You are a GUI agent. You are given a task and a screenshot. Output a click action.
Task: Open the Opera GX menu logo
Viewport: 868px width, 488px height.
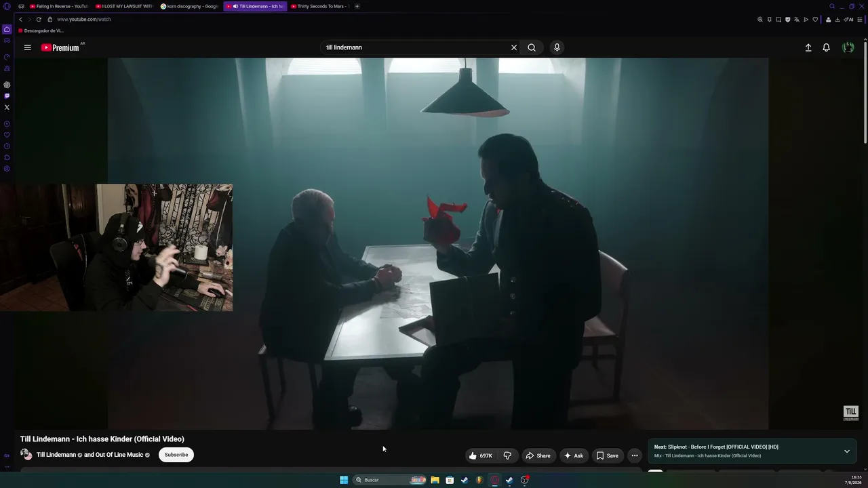click(x=7, y=6)
